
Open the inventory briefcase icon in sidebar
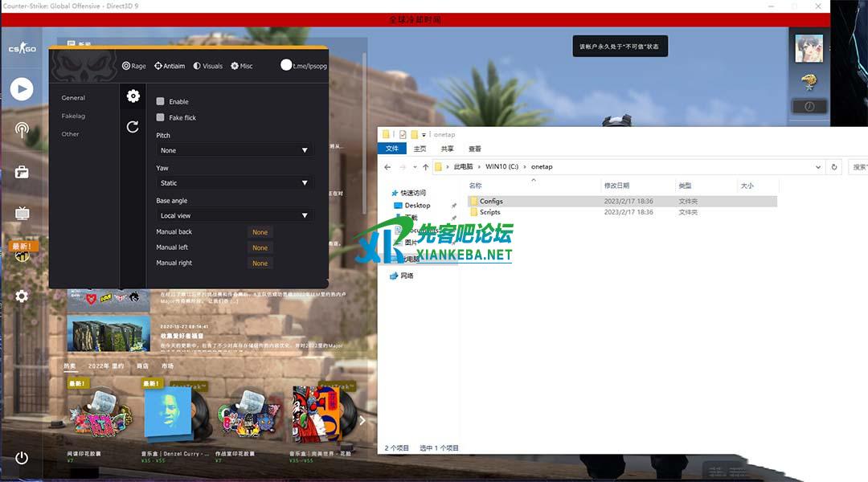point(22,172)
